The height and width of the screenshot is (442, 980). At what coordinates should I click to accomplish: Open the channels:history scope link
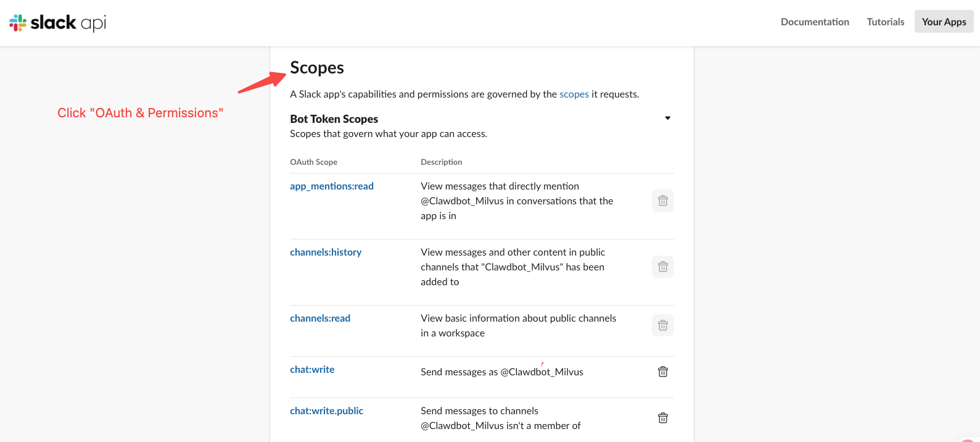point(326,252)
